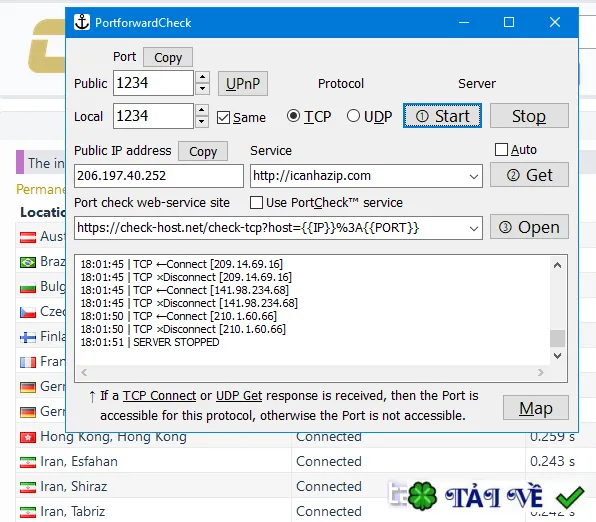Click log line Connect [210.1.60.66]
The image size is (596, 522).
(x=179, y=316)
